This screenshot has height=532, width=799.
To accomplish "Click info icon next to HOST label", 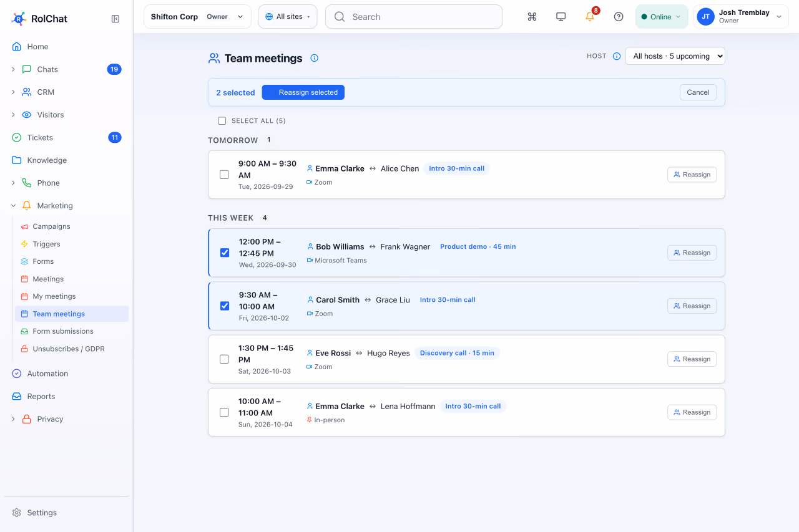I will (x=617, y=56).
